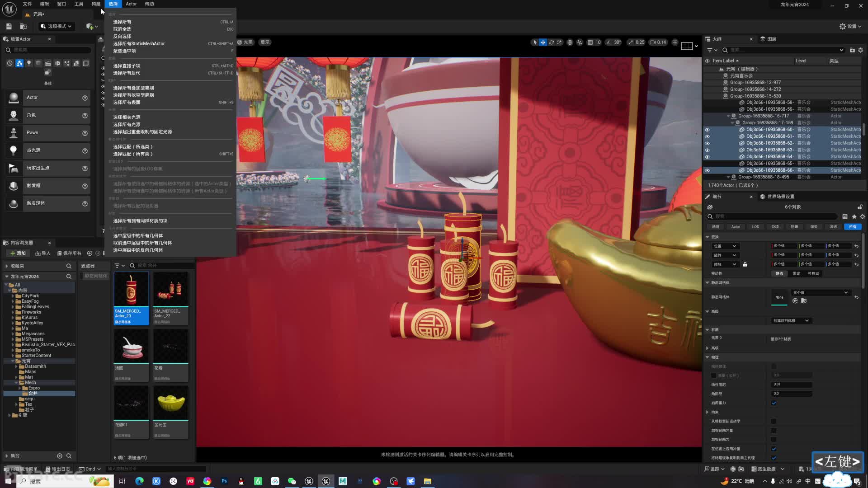
Task: Activate the Move/translate gizmo tool
Action: [x=543, y=42]
